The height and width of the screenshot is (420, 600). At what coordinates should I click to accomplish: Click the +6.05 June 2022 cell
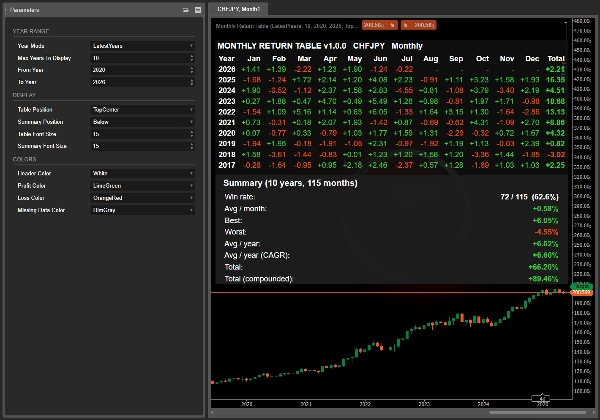[378, 112]
